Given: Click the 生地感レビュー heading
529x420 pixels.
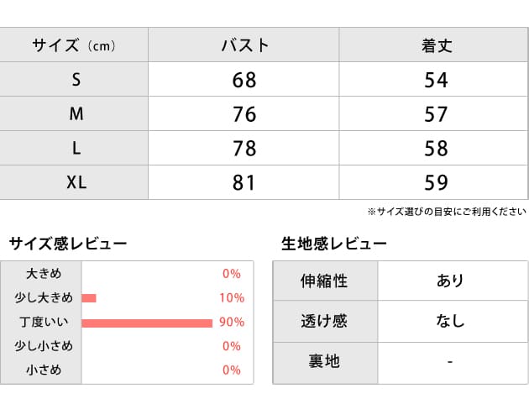Looking at the screenshot, I should point(334,244).
